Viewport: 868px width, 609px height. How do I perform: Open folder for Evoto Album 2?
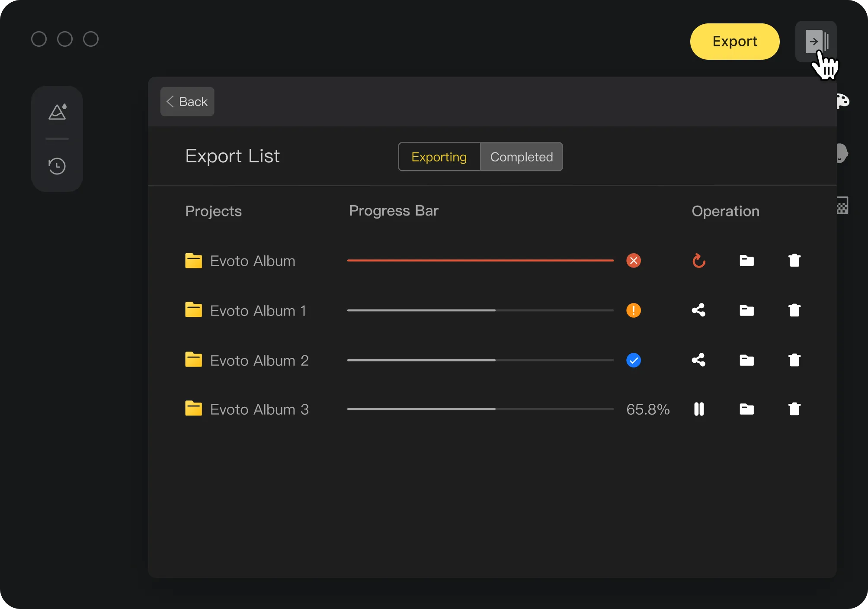[746, 360]
